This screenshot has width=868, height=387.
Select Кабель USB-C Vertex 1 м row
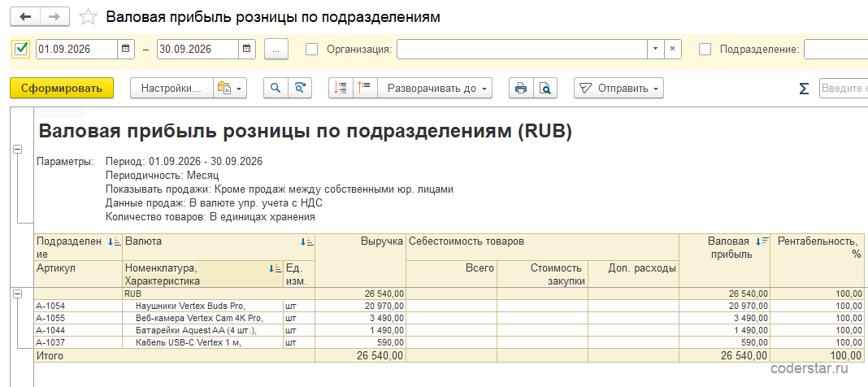[x=203, y=343]
